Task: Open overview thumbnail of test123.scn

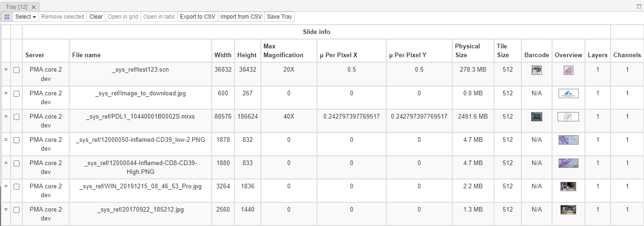Action: (x=568, y=70)
